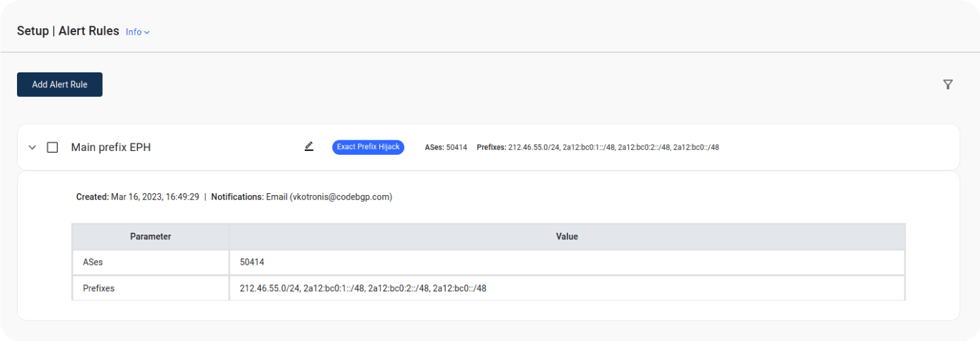Click the vkotronis@codebgp.com notification email
Viewport: 980px width, 341px height.
click(341, 197)
